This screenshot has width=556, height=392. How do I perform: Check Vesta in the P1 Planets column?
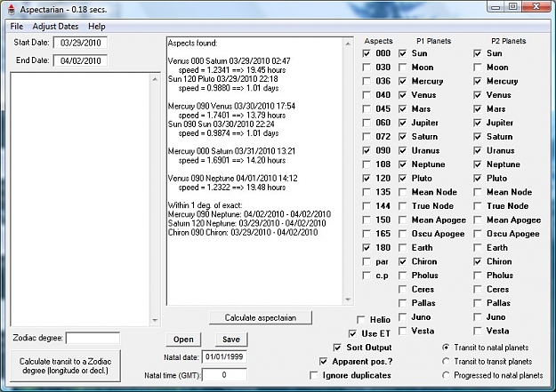402,331
